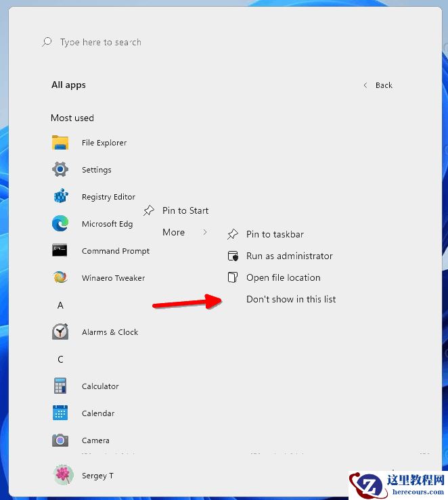
Task: Click the All apps heading
Action: pos(68,85)
